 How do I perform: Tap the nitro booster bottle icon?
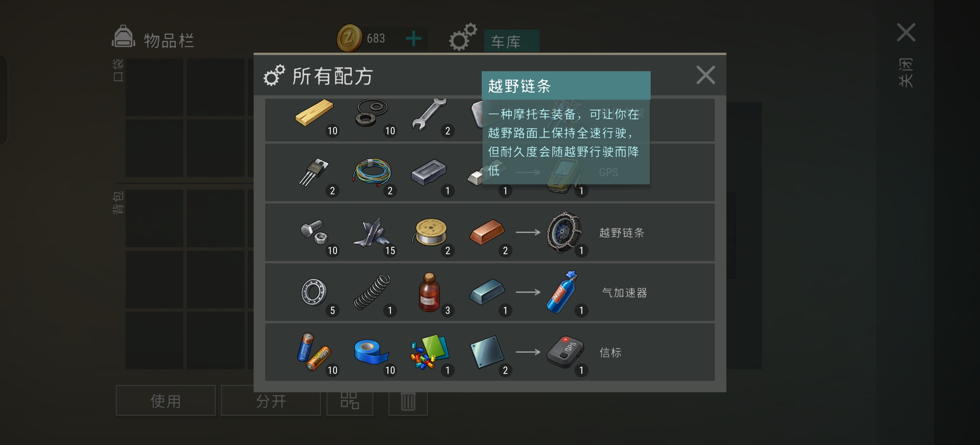tap(562, 292)
